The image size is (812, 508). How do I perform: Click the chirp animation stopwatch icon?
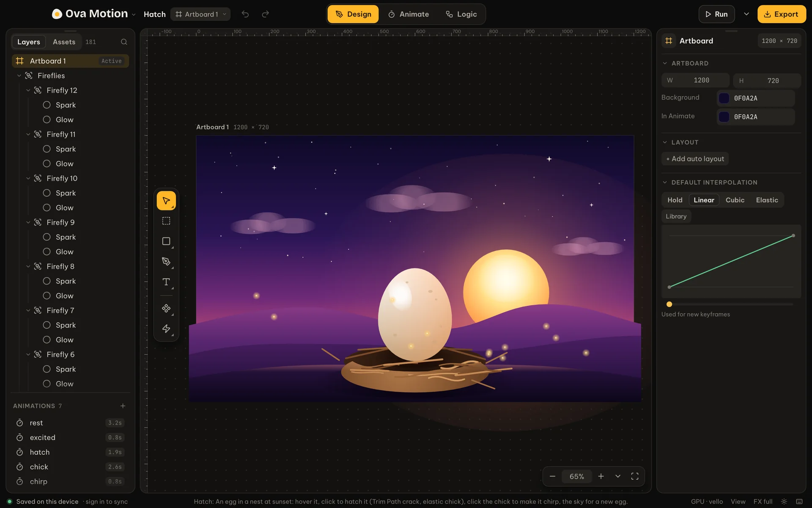(x=19, y=481)
